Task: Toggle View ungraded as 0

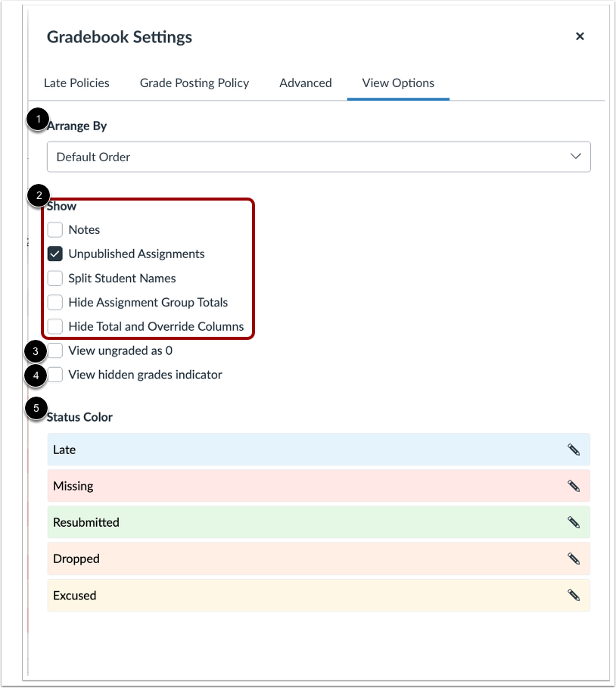Action: [x=54, y=350]
